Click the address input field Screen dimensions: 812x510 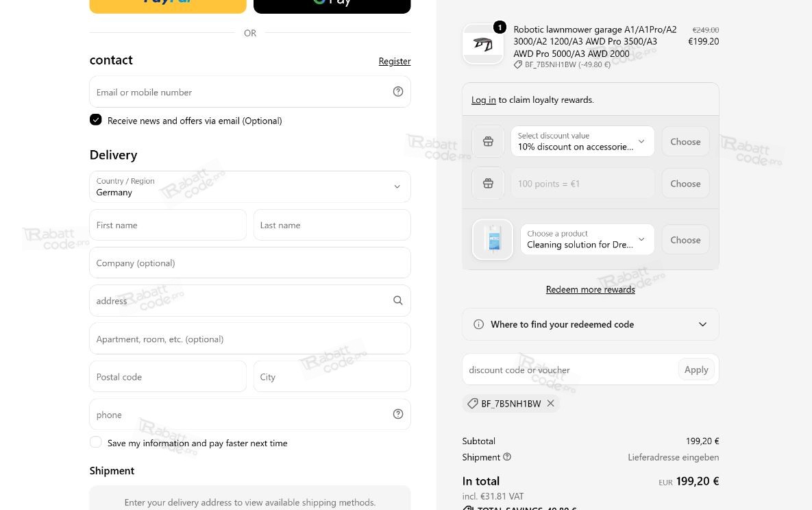[x=250, y=301]
